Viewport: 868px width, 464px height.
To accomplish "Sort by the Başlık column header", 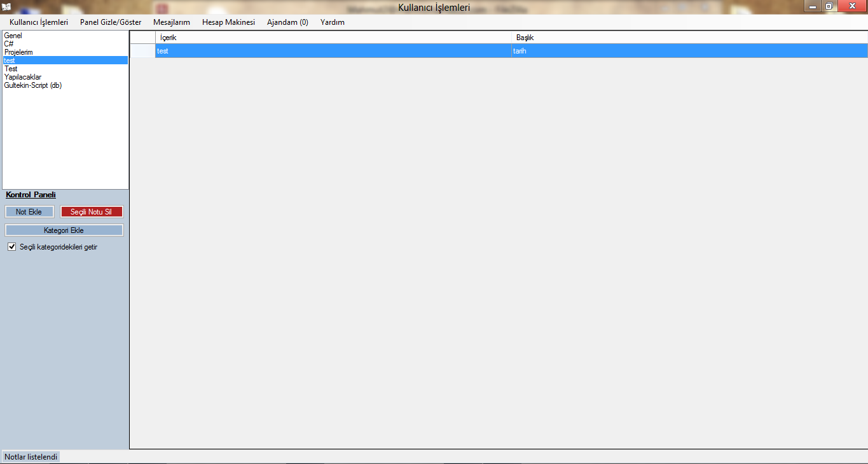I will pos(689,38).
